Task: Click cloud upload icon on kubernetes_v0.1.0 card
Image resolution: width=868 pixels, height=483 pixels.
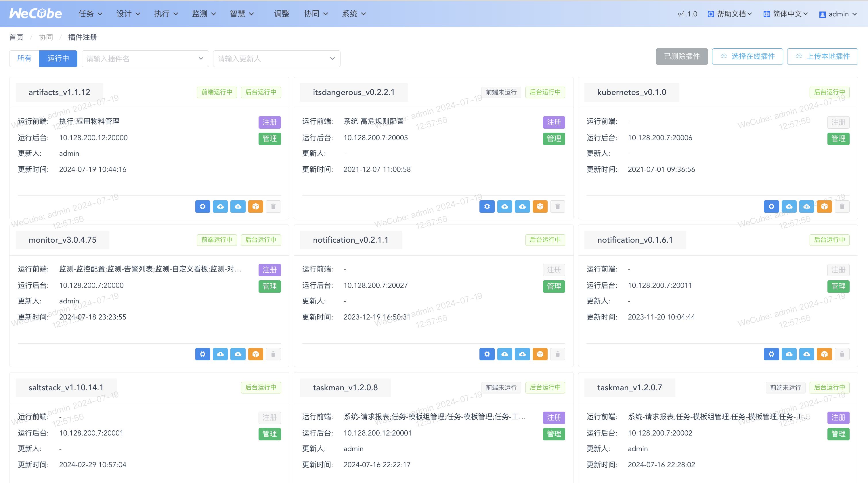Action: pos(789,206)
